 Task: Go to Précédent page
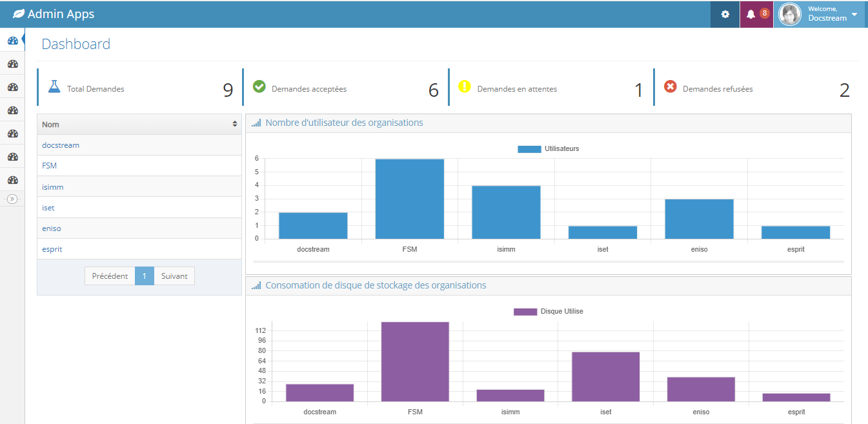click(x=110, y=276)
